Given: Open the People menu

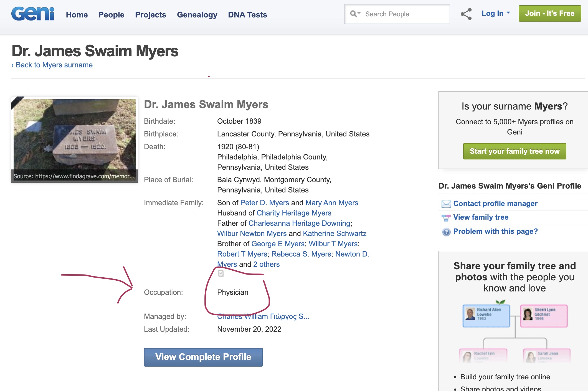Looking at the screenshot, I should tap(111, 15).
